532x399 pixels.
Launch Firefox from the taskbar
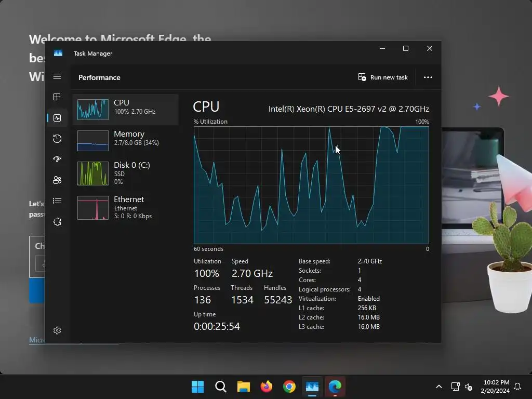pos(267,387)
